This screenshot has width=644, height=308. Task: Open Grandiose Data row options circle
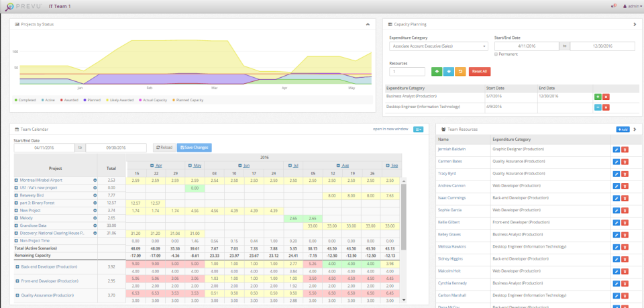tap(95, 225)
